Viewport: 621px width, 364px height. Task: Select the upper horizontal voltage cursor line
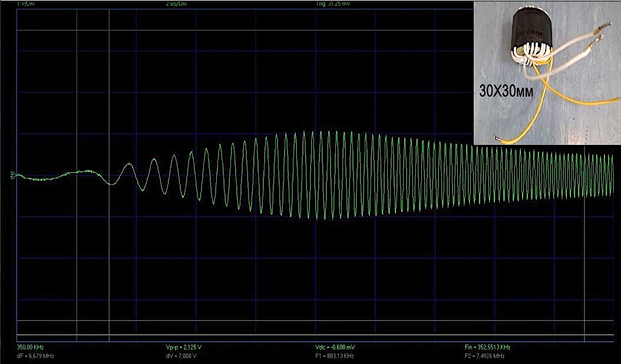(295, 321)
